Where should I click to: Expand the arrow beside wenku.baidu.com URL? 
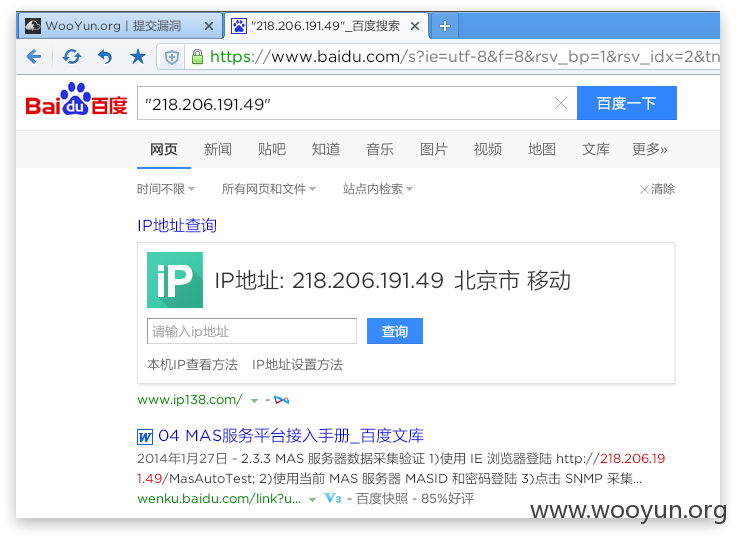tap(313, 500)
